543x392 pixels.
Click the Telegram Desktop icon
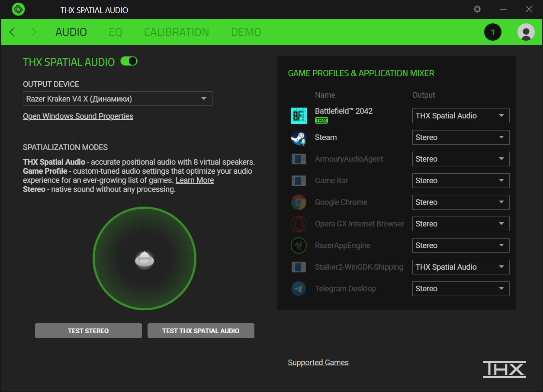(x=299, y=289)
